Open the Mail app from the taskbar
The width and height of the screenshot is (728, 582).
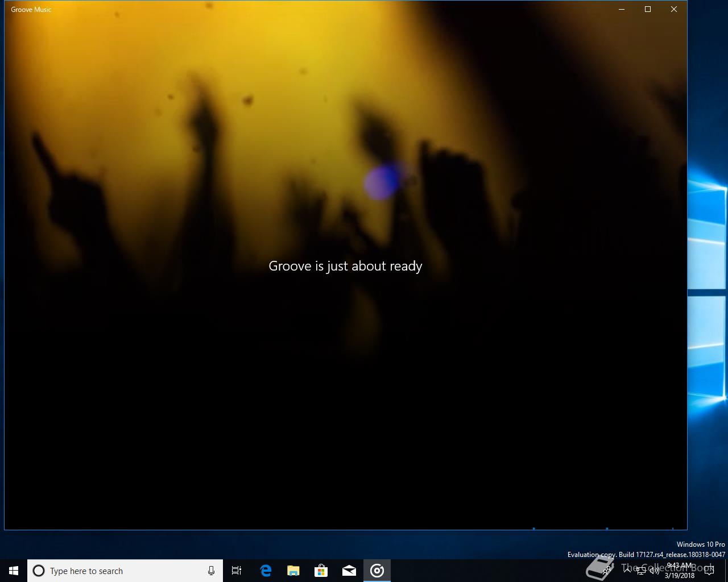[x=349, y=571]
